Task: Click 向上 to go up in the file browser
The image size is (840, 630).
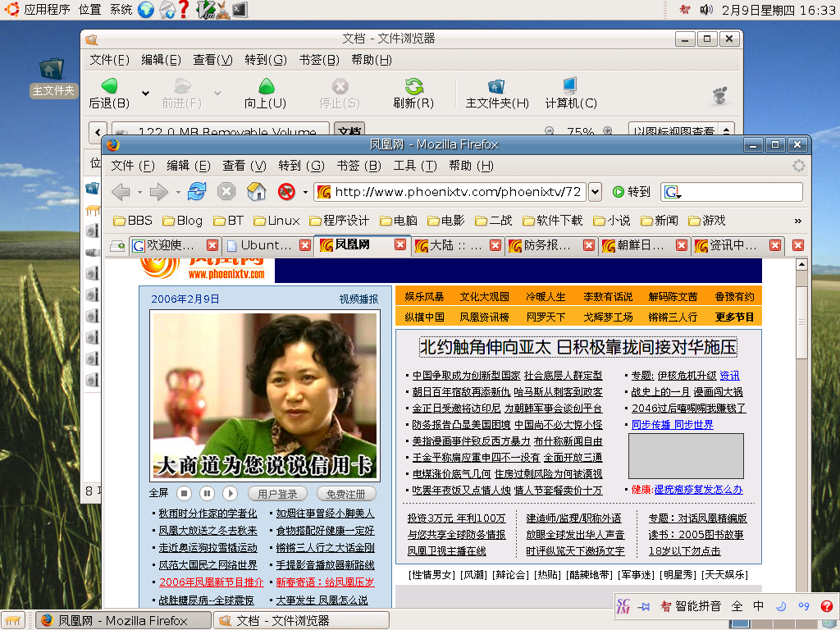Action: click(265, 92)
